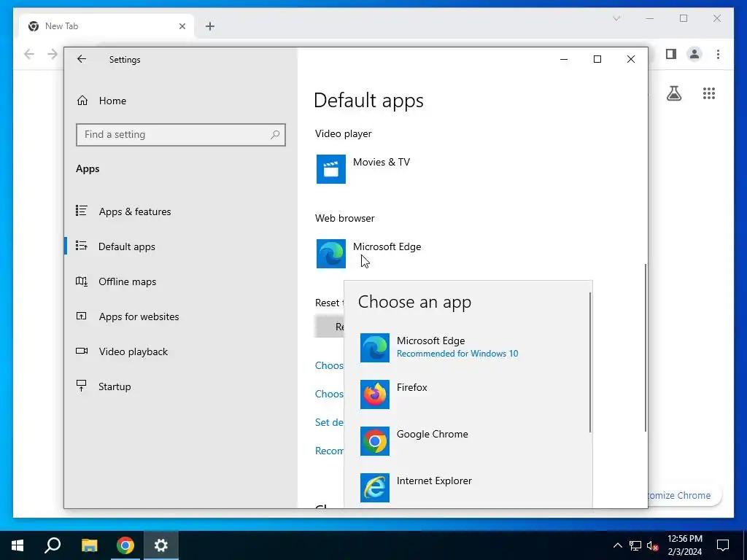This screenshot has height=560, width=747.
Task: Click the network tray icon
Action: (x=635, y=545)
